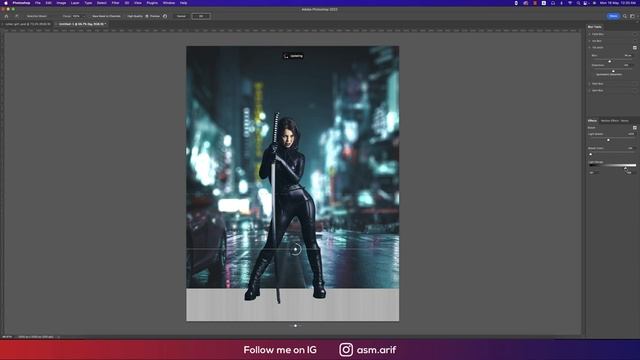Open the File menu
This screenshot has width=640, height=360.
click(38, 3)
